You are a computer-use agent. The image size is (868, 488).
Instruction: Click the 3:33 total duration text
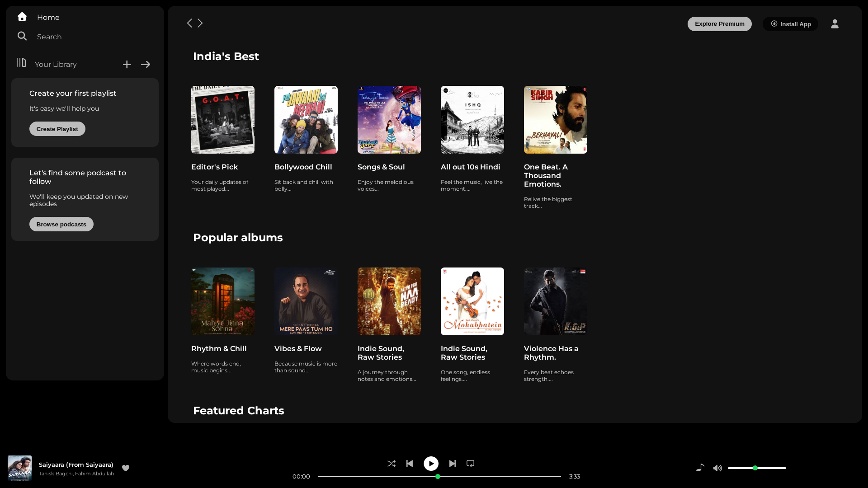pos(575,476)
